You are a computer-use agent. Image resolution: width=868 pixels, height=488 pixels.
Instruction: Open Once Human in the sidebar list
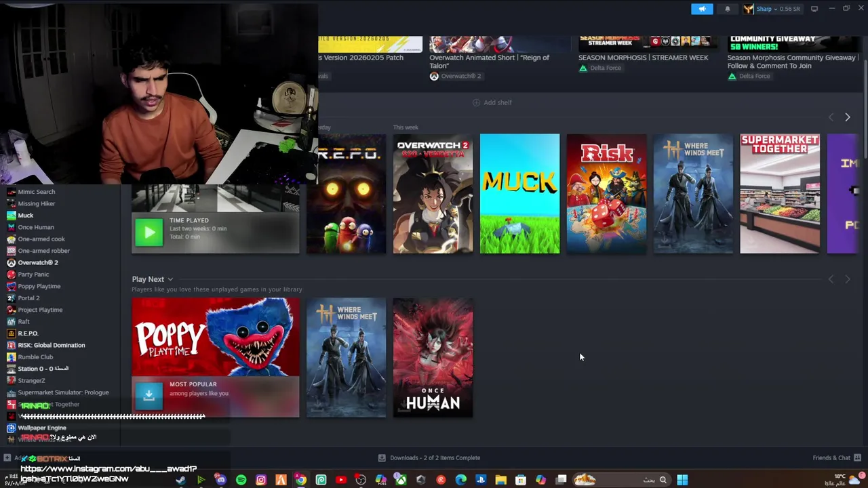point(35,227)
